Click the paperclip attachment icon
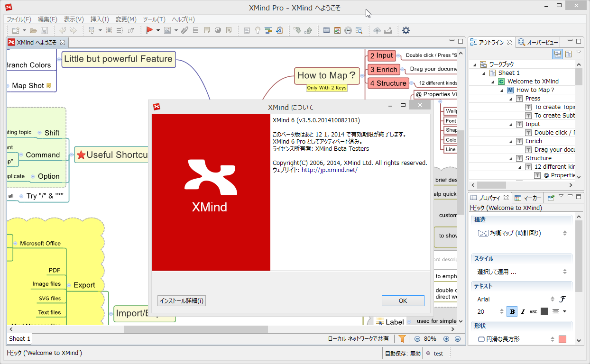Image resolution: width=590 pixels, height=364 pixels. 185,30
